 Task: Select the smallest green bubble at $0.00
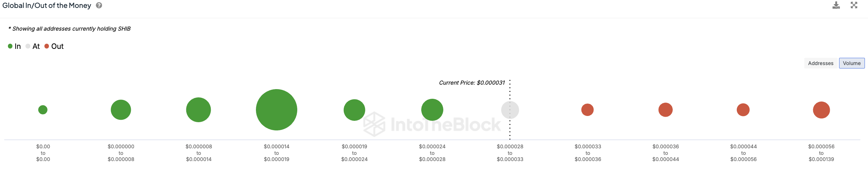tap(43, 110)
